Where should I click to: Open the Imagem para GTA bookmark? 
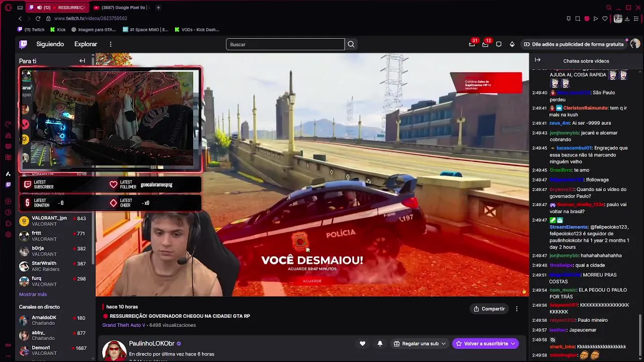(x=94, y=30)
